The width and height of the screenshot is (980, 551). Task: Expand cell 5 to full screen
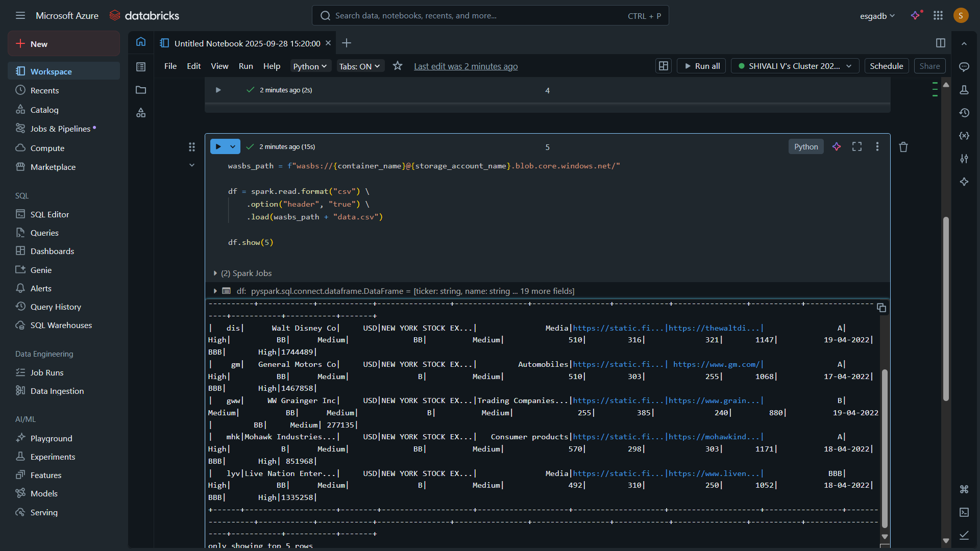click(857, 146)
